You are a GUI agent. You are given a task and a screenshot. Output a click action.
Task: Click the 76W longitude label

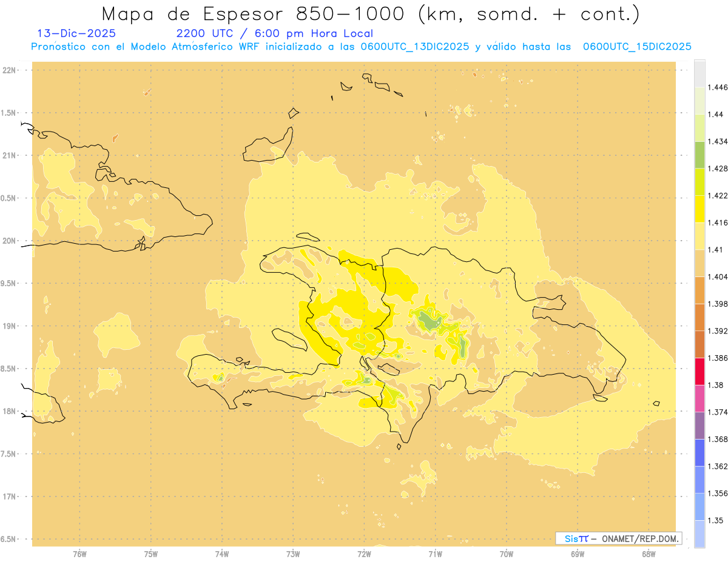pos(80,554)
